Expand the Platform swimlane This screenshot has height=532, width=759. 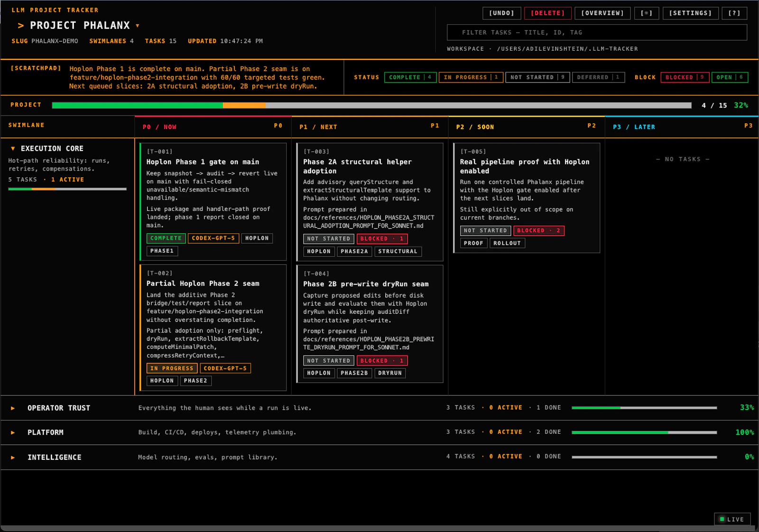tap(12, 432)
